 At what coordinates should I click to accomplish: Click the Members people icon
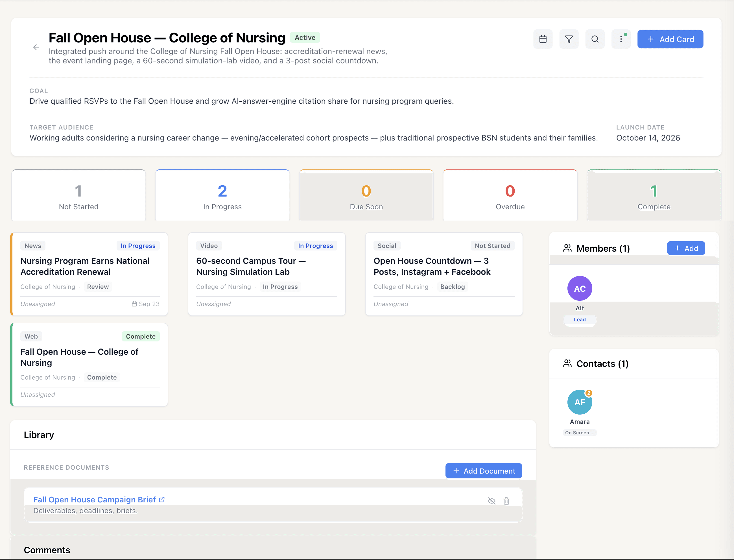pyautogui.click(x=567, y=248)
